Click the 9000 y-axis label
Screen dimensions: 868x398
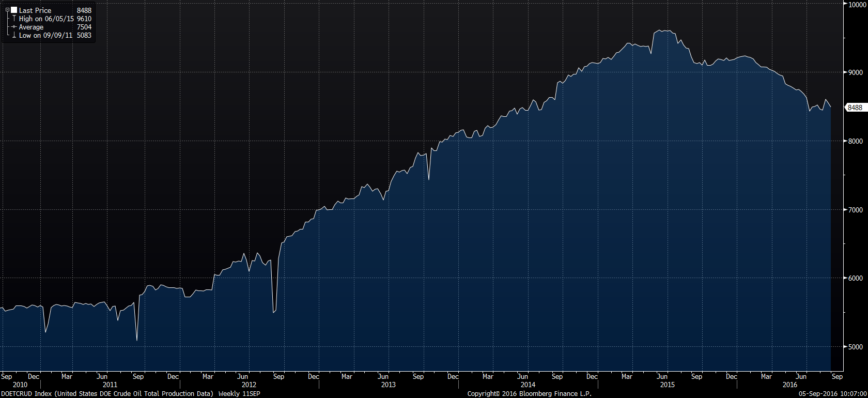click(856, 72)
